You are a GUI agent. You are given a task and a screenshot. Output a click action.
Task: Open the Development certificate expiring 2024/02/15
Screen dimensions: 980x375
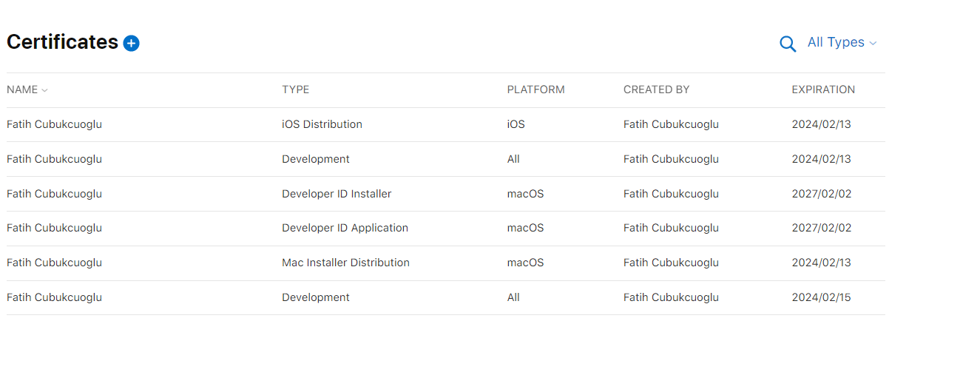[x=316, y=297]
